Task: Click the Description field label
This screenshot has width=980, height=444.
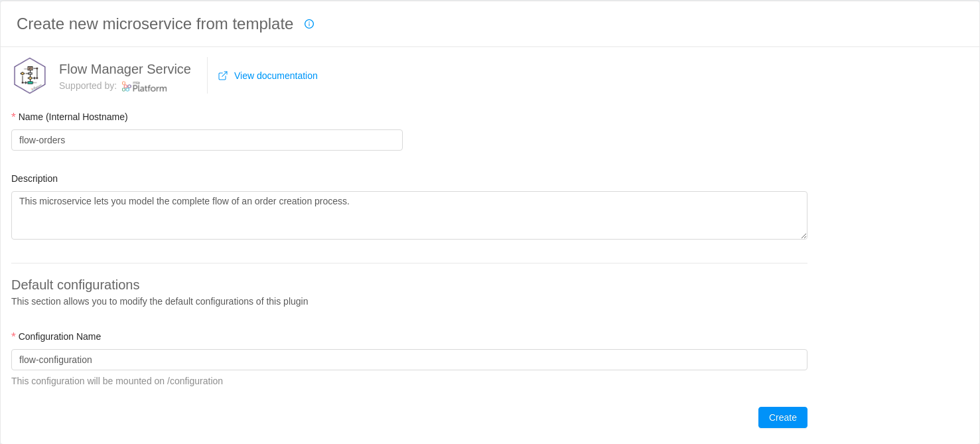Action: [x=35, y=179]
